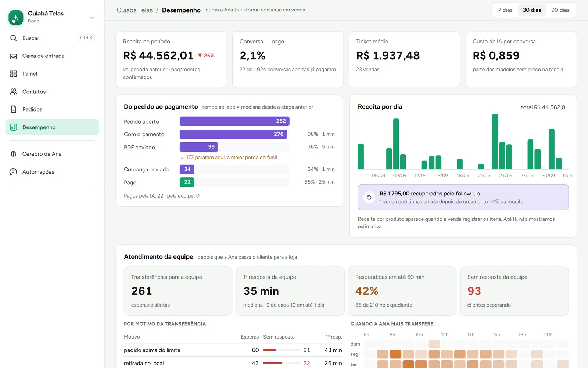The image size is (588, 368).
Task: Go to Automações
Action: pyautogui.click(x=52, y=172)
